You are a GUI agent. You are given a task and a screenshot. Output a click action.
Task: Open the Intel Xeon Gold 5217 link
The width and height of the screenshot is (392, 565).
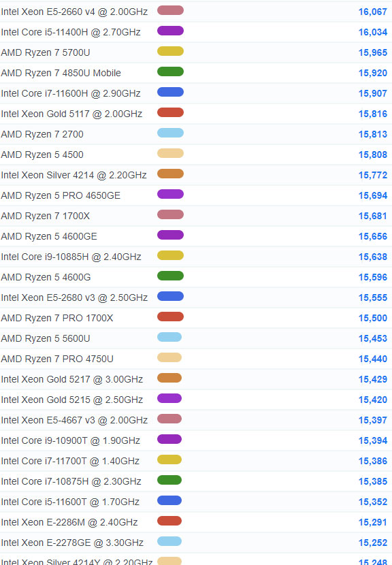coord(72,379)
